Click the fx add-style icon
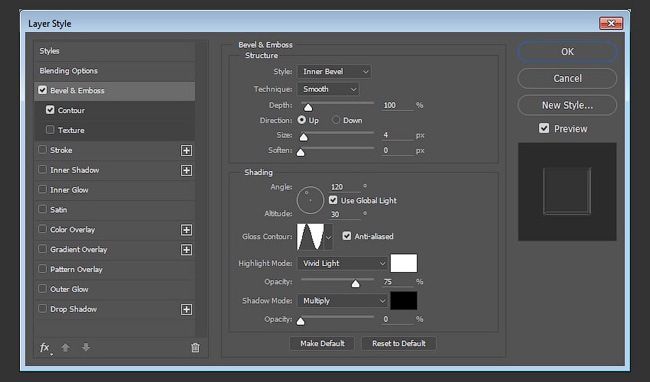The image size is (650, 382). tap(46, 348)
